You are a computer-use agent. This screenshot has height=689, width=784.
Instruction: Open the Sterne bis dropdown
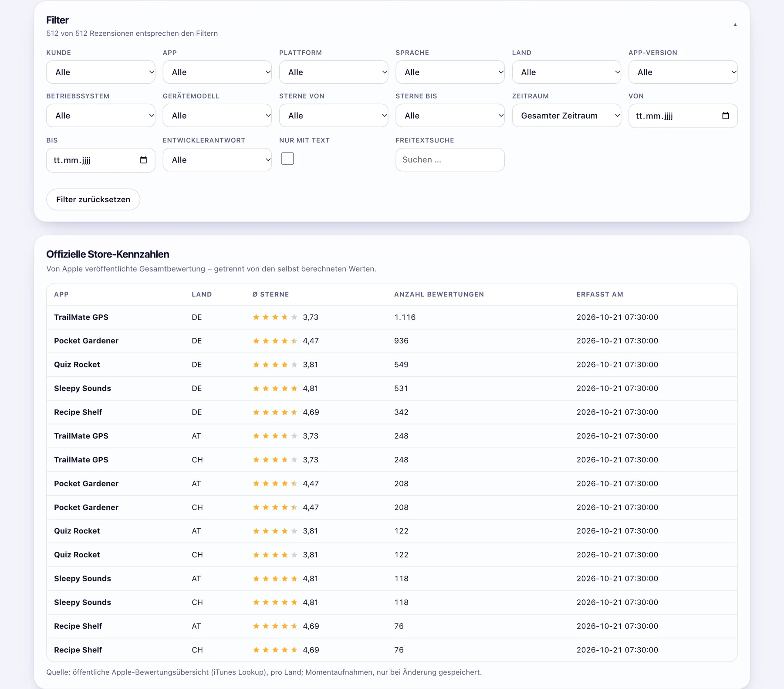(450, 115)
